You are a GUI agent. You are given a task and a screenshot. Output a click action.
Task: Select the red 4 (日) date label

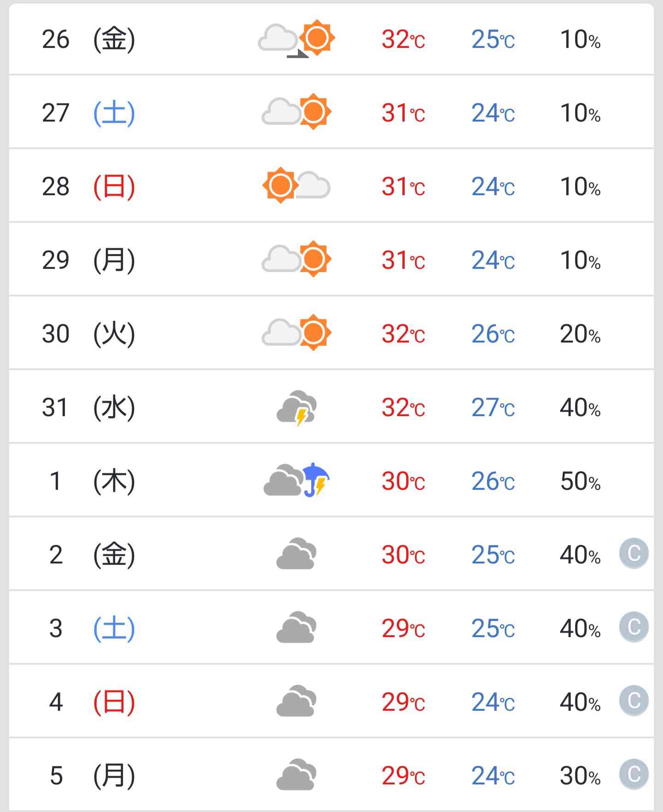pos(92,702)
